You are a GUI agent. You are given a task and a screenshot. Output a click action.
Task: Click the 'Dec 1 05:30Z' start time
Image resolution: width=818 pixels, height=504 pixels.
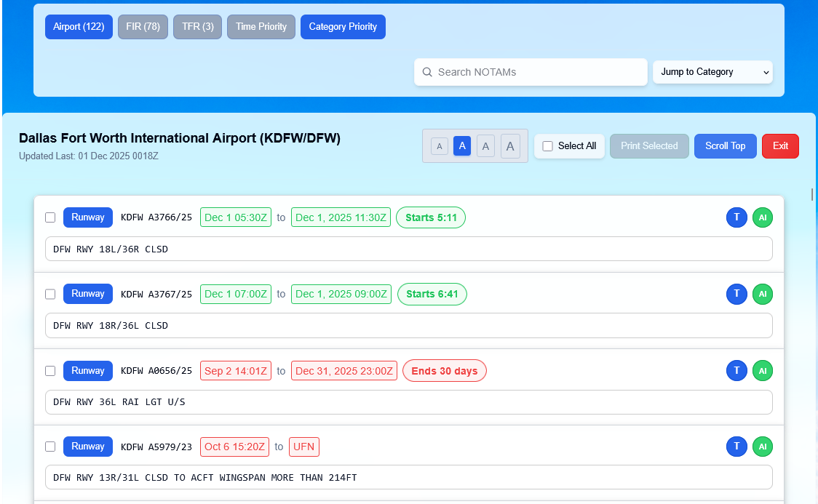click(236, 217)
